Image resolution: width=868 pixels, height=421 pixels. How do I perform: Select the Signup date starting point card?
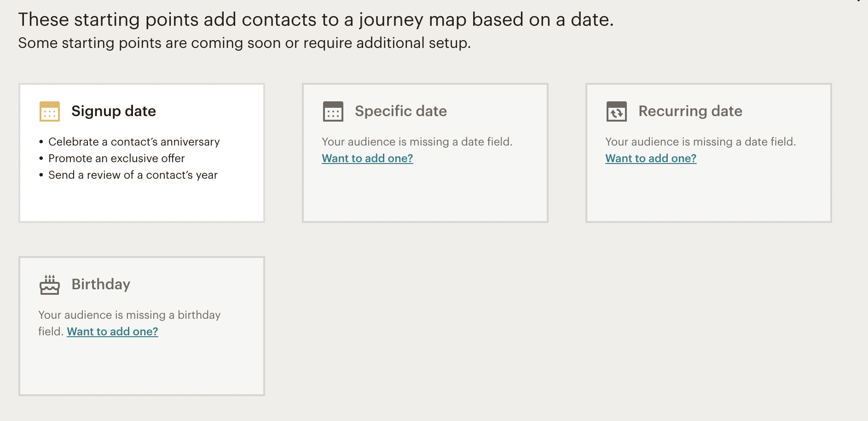(x=142, y=153)
